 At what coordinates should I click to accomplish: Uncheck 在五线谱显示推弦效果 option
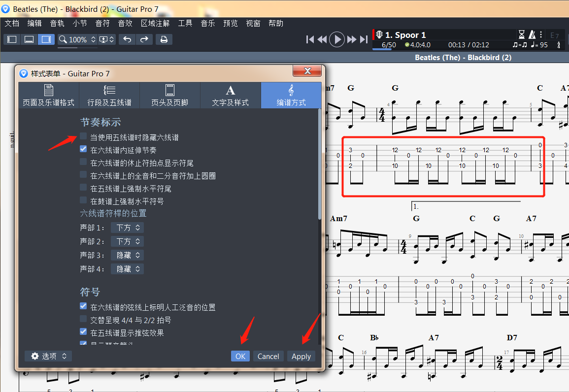(x=82, y=331)
